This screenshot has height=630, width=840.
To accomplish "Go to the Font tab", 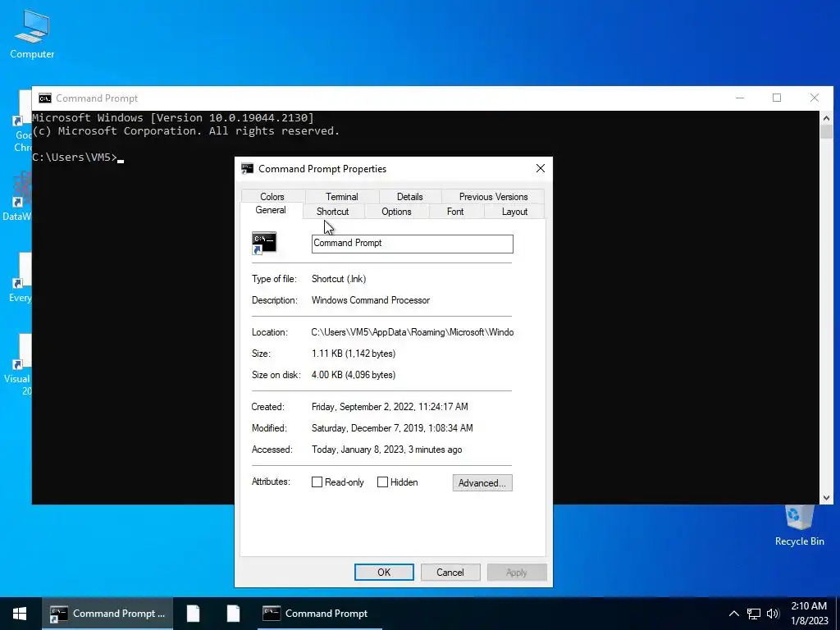I will click(455, 212).
